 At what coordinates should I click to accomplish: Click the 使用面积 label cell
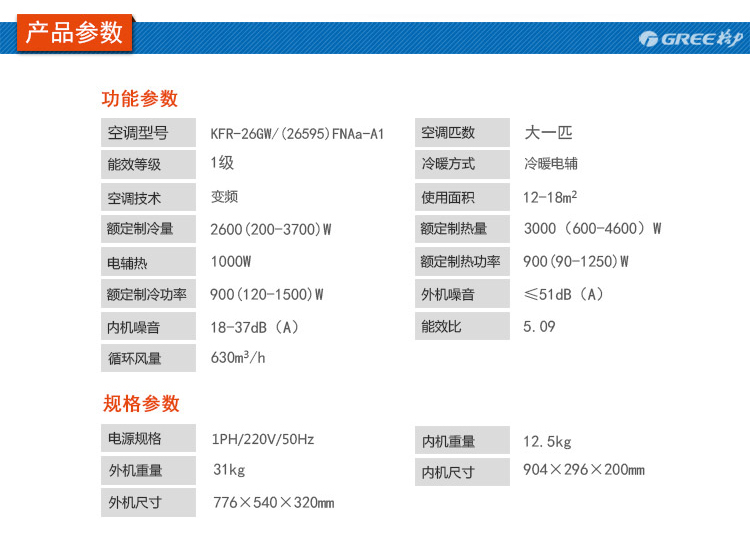click(x=462, y=197)
